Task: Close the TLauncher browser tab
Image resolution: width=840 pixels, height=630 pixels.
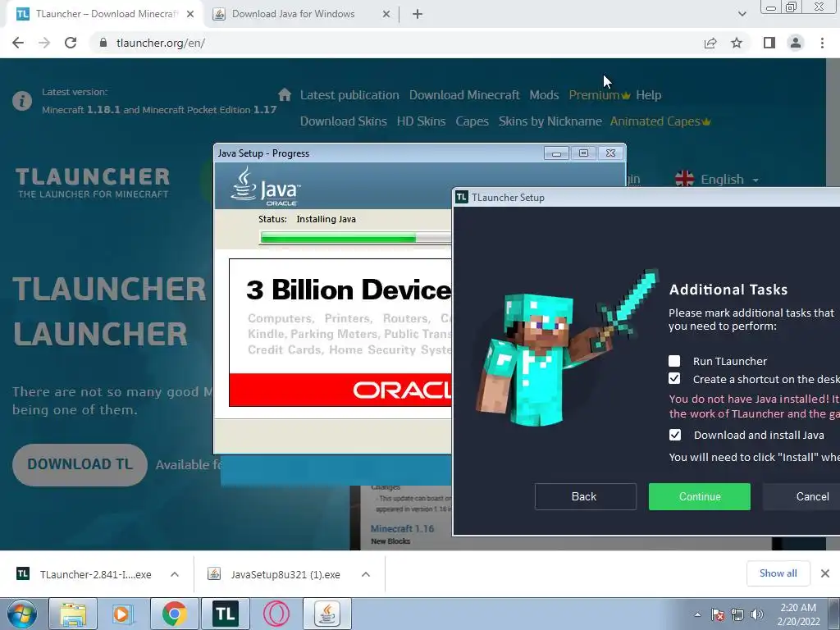Action: tap(190, 14)
